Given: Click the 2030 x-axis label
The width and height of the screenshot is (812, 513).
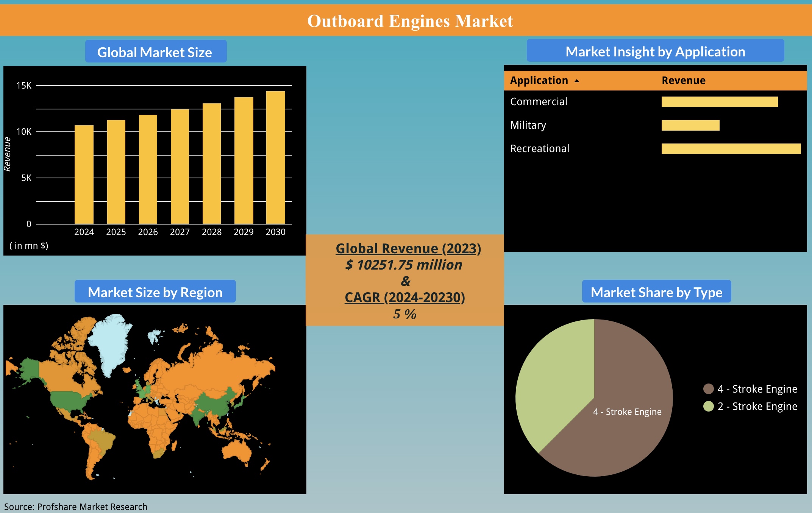Looking at the screenshot, I should pos(276,232).
